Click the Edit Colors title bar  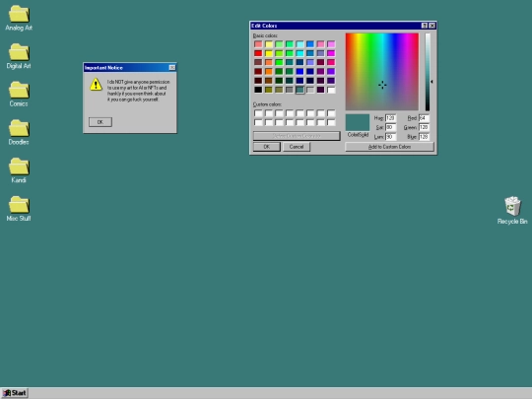point(343,26)
